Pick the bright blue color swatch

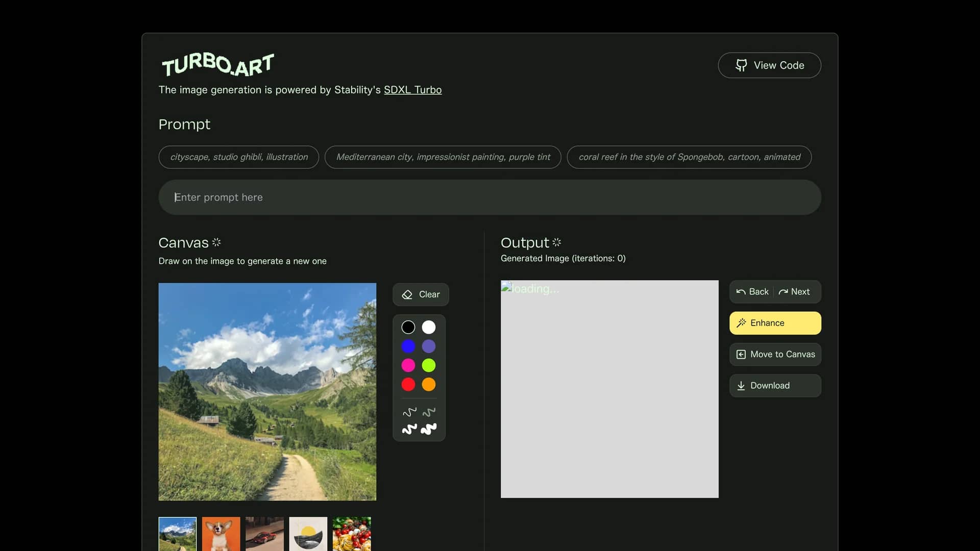(x=408, y=346)
